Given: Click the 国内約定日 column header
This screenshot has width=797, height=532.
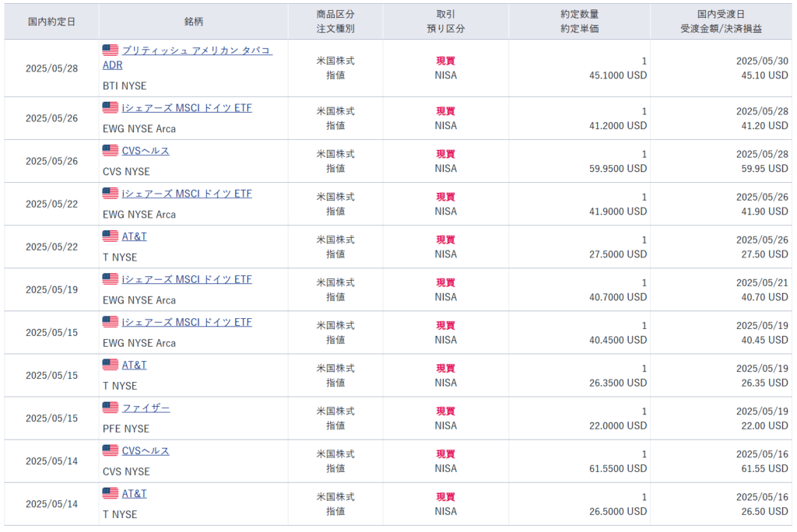Looking at the screenshot, I should click(51, 22).
